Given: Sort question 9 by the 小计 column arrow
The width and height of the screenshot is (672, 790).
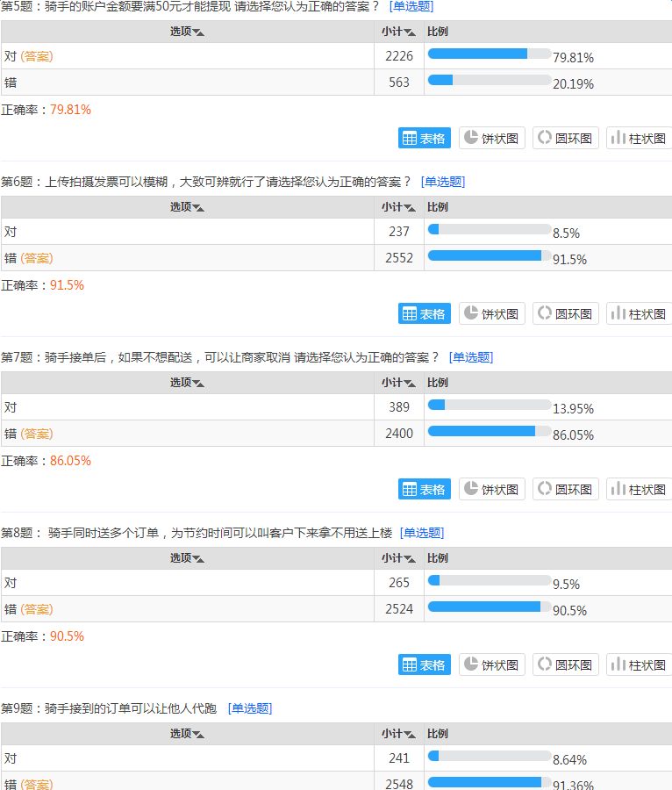Looking at the screenshot, I should click(410, 735).
